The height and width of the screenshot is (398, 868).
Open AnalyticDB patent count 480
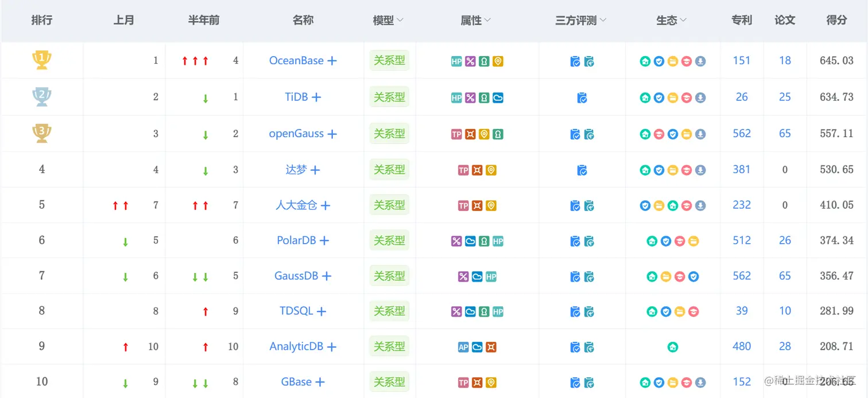[x=742, y=346]
